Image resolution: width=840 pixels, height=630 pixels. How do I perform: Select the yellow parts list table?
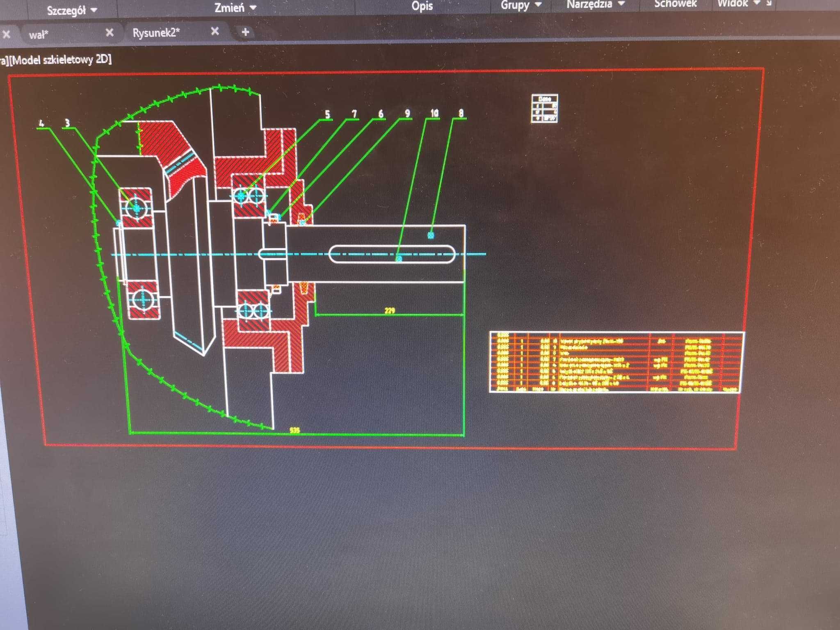click(617, 362)
